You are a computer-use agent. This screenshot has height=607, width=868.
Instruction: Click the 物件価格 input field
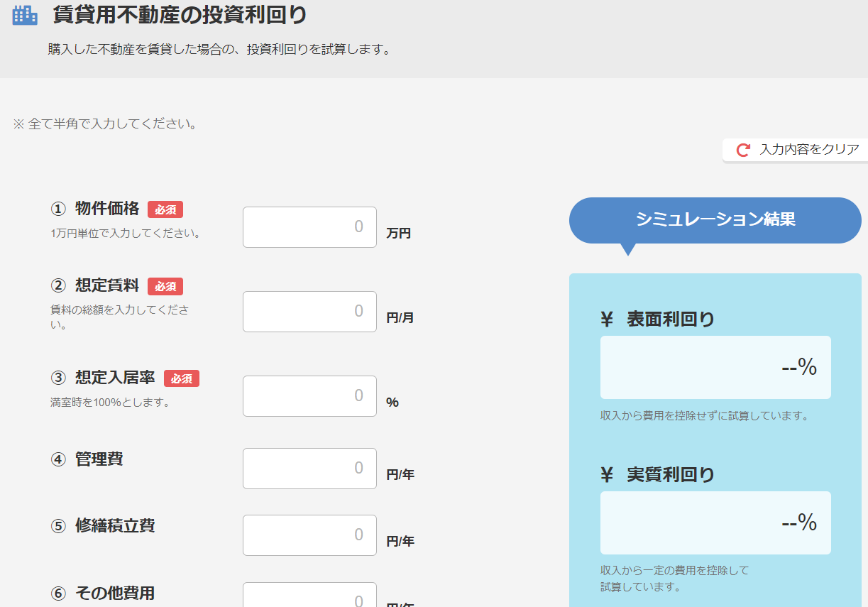tap(309, 227)
